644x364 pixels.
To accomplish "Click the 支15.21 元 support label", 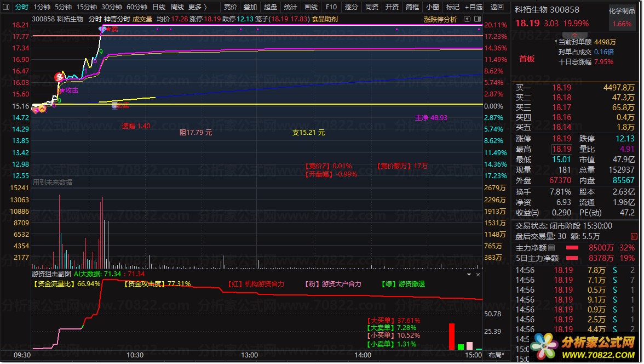I will point(308,133).
